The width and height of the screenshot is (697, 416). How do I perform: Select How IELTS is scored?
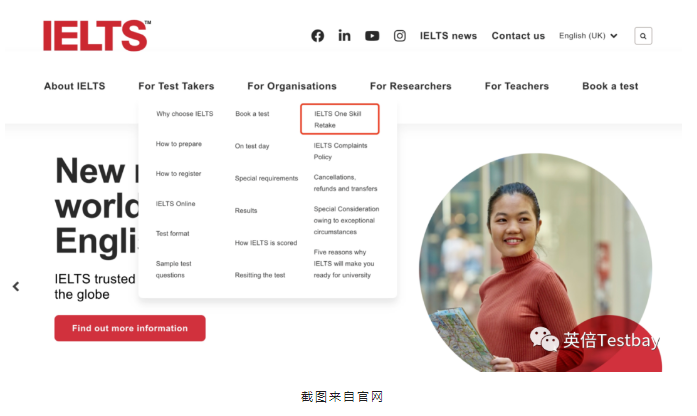(266, 243)
